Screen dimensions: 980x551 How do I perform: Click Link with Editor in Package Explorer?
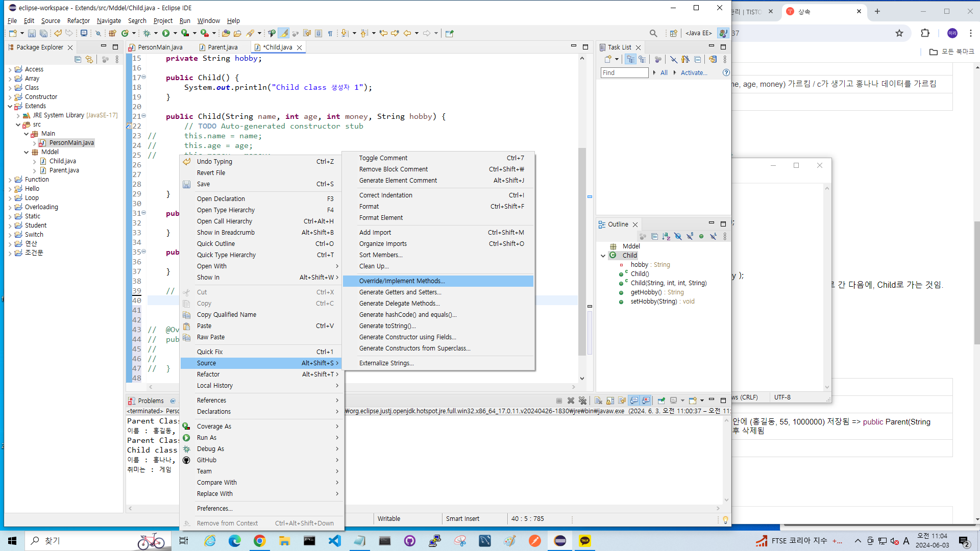(x=89, y=59)
